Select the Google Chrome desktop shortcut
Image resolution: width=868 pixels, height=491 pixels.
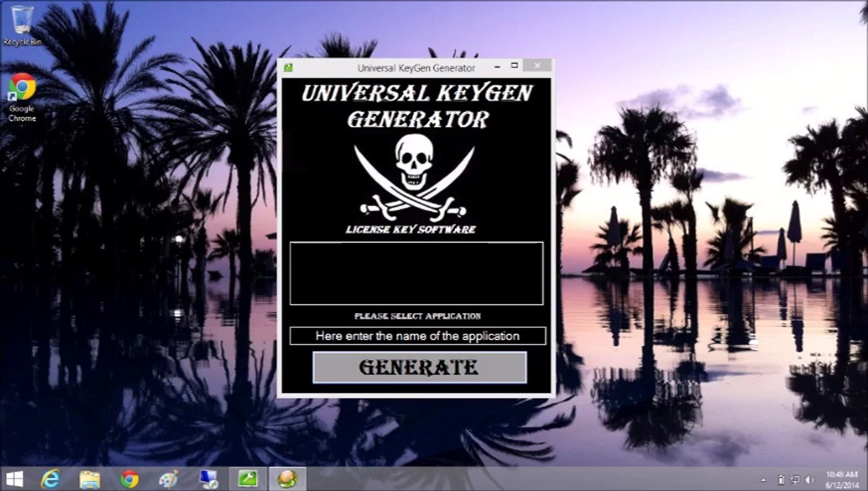(22, 98)
